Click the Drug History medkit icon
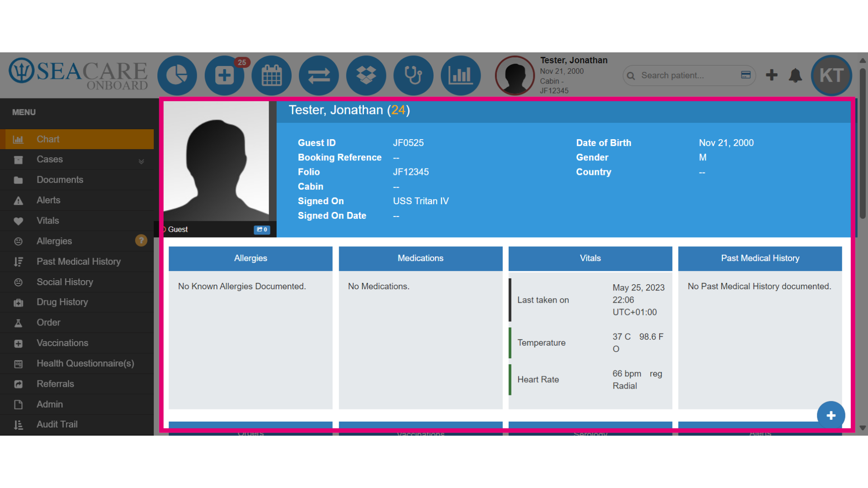This screenshot has height=488, width=868. point(18,303)
